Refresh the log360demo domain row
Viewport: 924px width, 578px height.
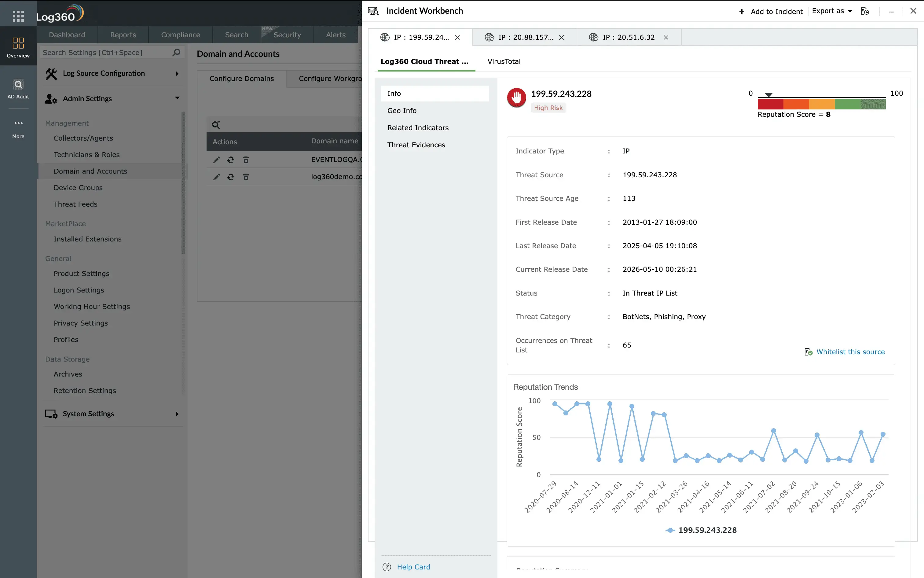click(231, 177)
